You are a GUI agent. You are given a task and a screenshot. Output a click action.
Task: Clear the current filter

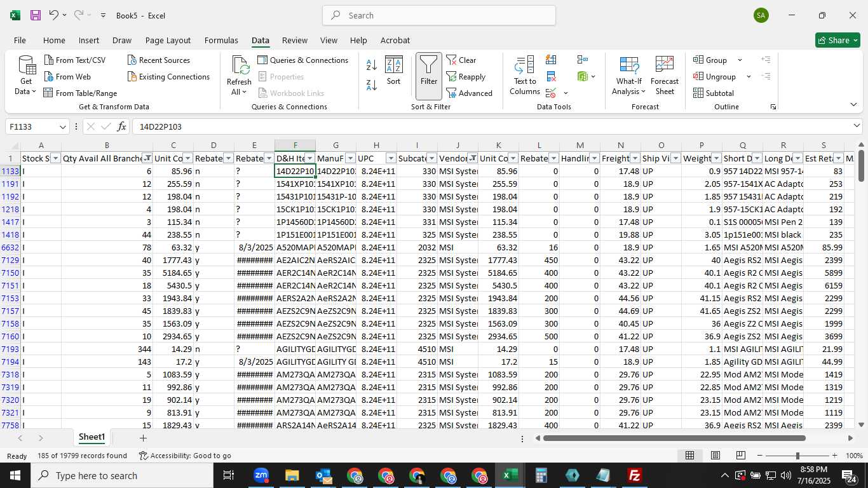(461, 60)
